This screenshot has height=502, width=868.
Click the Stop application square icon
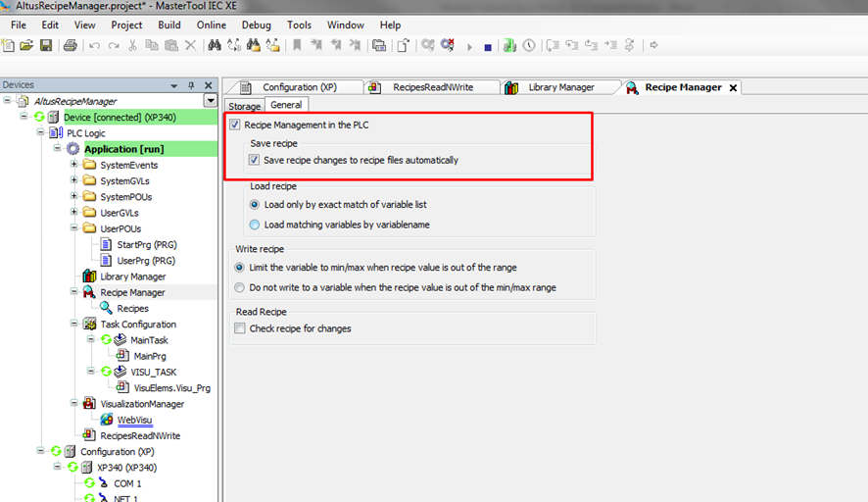point(488,46)
